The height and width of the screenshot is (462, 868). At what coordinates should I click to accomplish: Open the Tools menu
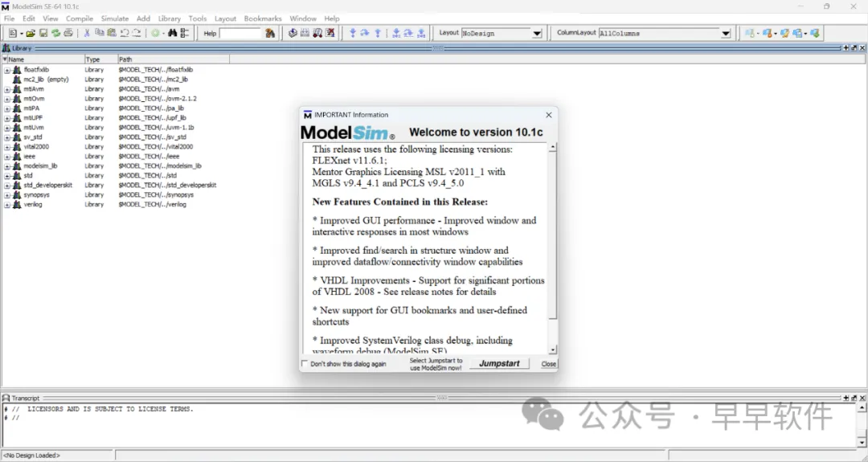click(x=198, y=18)
